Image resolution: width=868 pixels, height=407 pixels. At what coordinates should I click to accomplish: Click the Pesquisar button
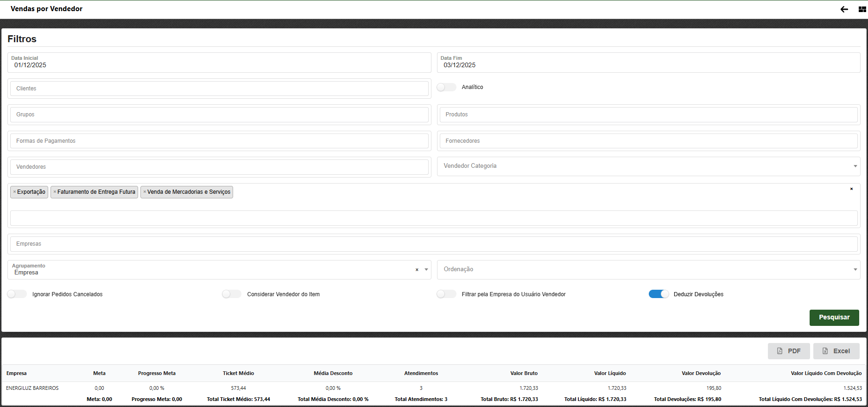834,318
